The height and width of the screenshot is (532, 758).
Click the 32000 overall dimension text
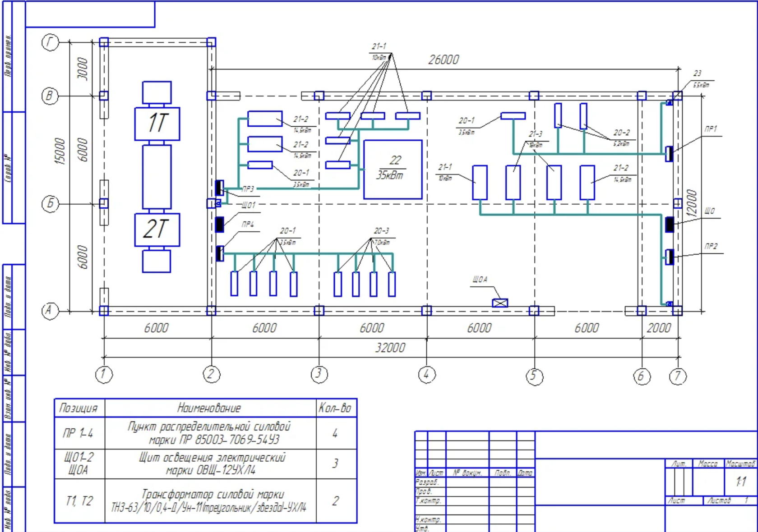click(390, 348)
